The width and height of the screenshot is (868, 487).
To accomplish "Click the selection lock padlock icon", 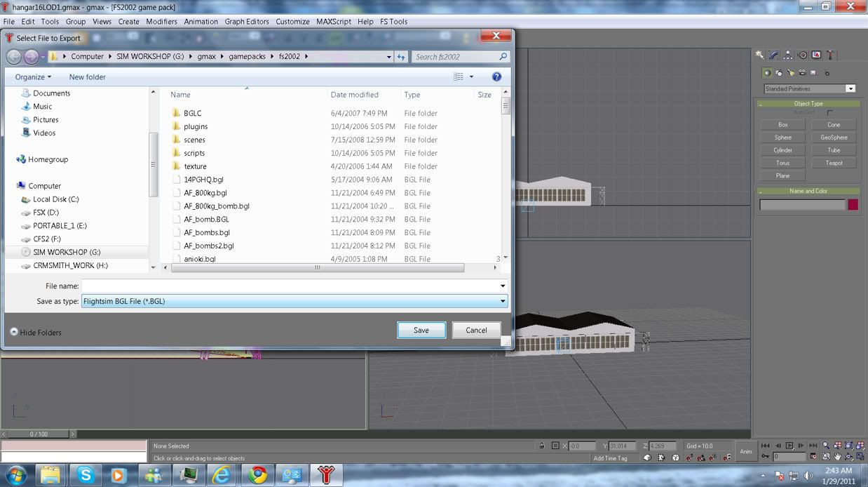I will pos(542,446).
